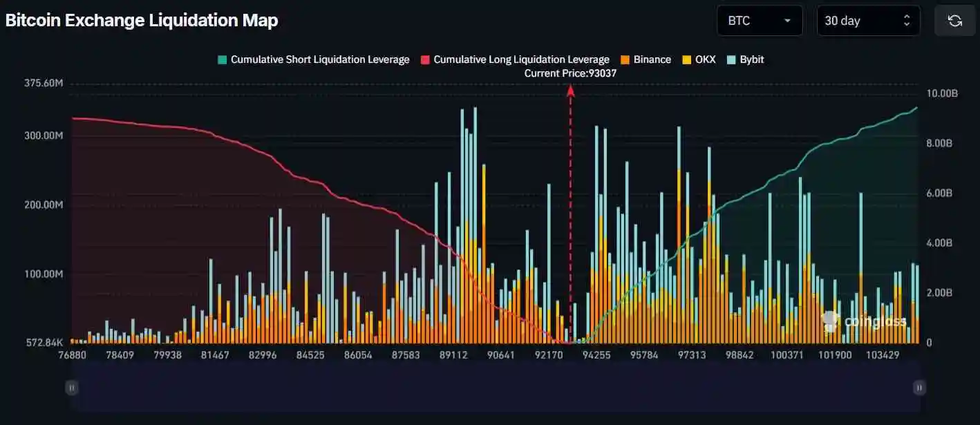
Task: Click the Bitcoin Exchange Liquidation Map title
Action: pos(141,20)
